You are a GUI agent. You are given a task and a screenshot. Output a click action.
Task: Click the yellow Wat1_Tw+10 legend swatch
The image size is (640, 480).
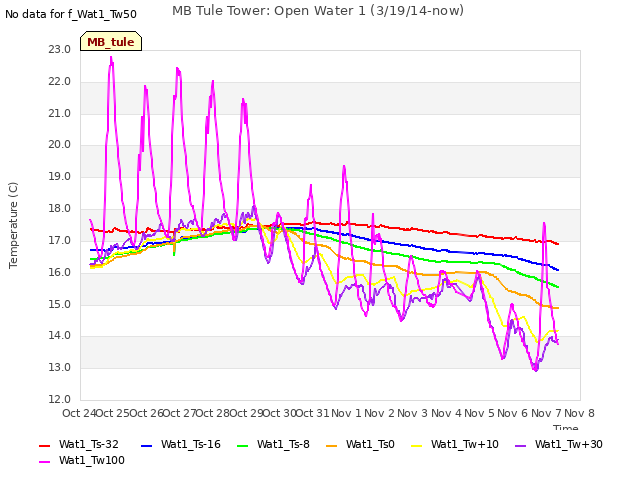tap(416, 446)
